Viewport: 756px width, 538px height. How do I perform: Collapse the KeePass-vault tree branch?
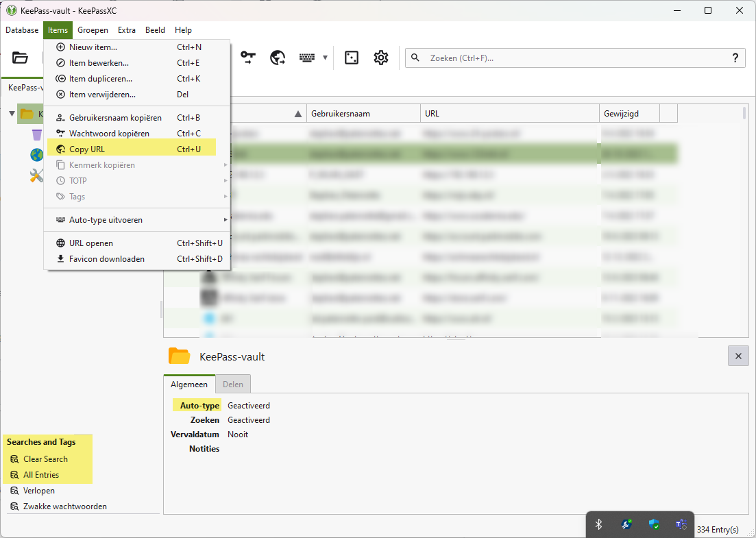[12, 114]
